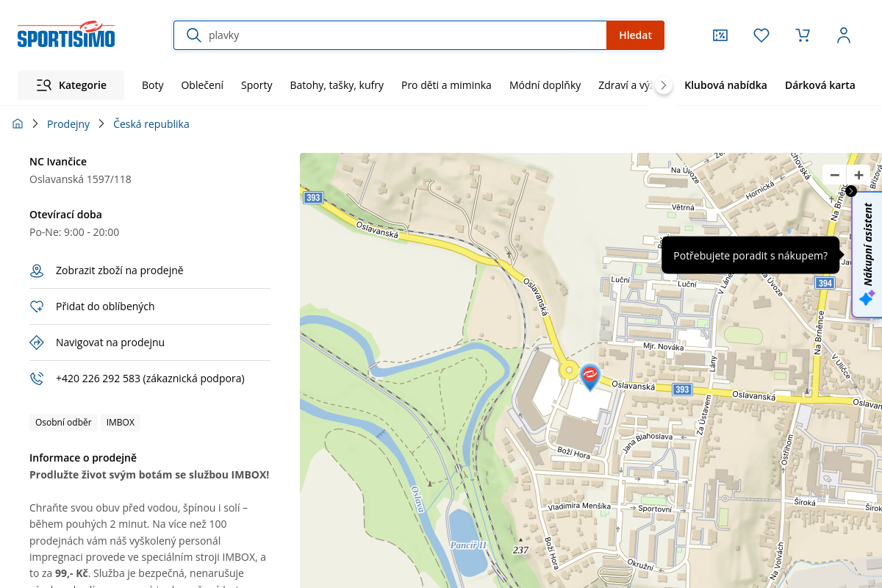882x588 pixels.
Task: Click Navigovat na prodejnu link
Action: click(110, 343)
